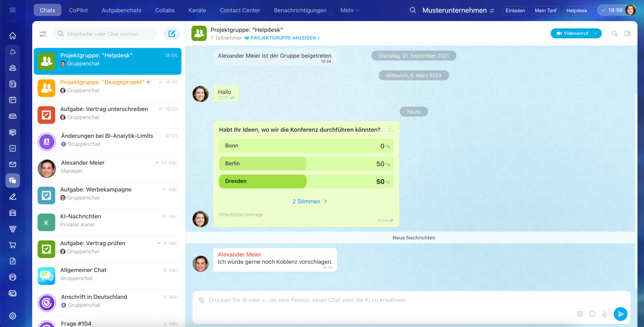
Task: Expand the 2 Stimmen vote details
Action: [x=309, y=201]
